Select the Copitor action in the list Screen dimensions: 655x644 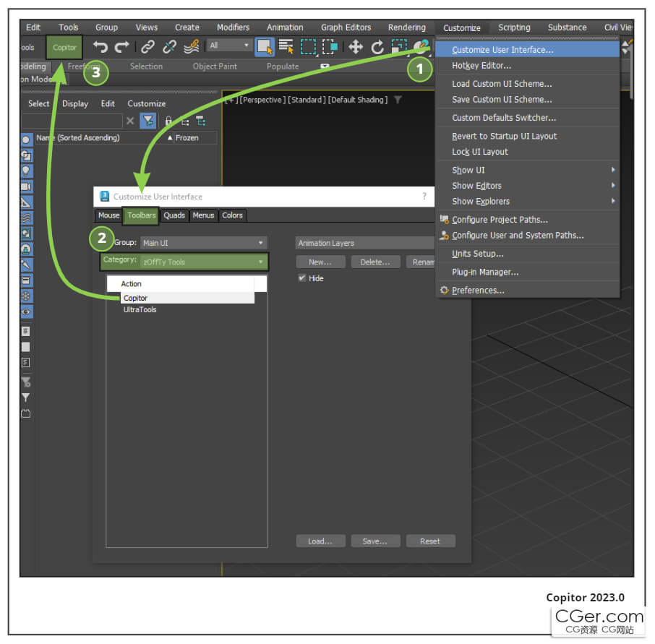coord(187,298)
